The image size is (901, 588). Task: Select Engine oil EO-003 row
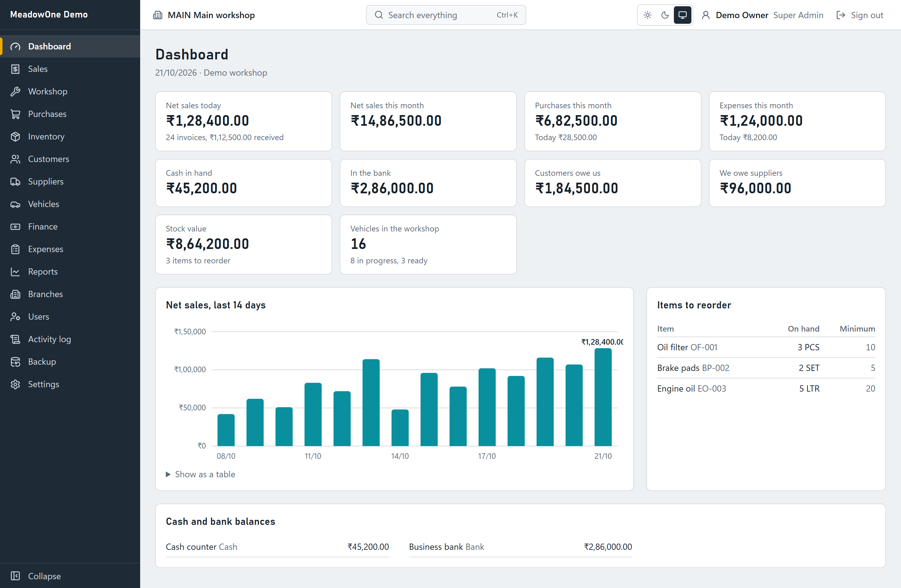766,388
